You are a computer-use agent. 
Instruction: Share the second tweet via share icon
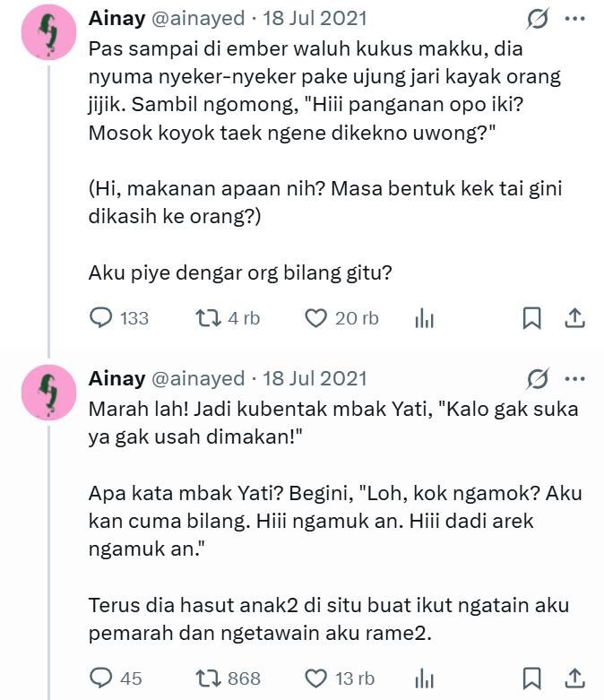click(574, 678)
